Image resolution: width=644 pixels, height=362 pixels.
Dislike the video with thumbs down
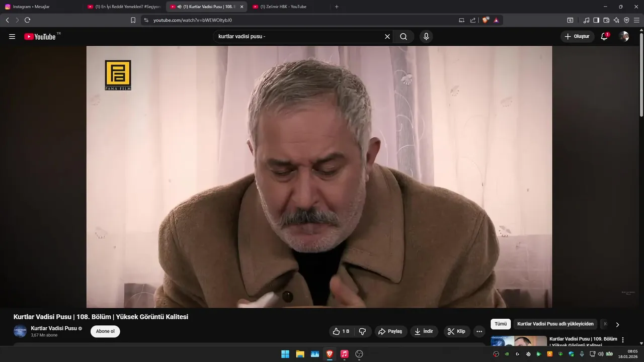coord(362,331)
